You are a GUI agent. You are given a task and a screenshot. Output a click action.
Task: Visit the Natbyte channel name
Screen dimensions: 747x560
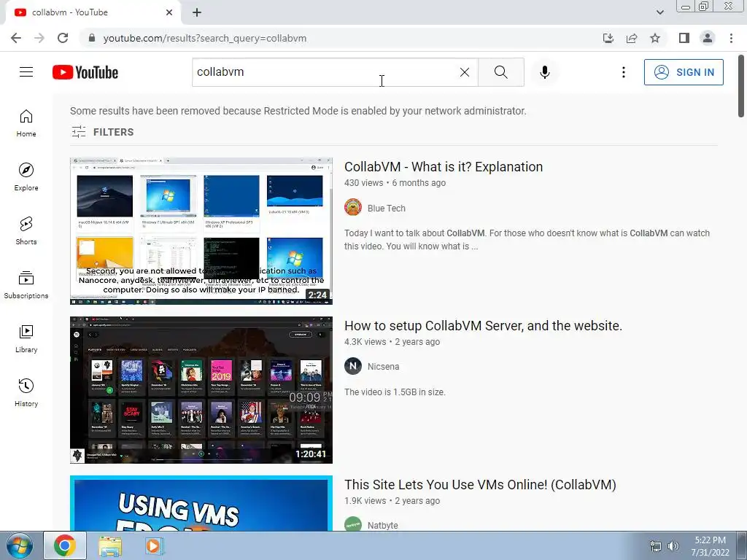tap(382, 526)
